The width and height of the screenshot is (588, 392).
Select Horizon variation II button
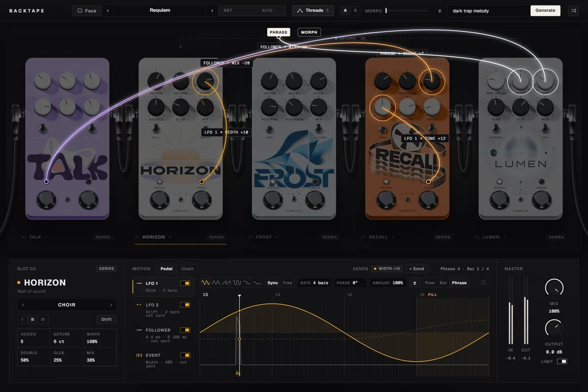click(32, 319)
